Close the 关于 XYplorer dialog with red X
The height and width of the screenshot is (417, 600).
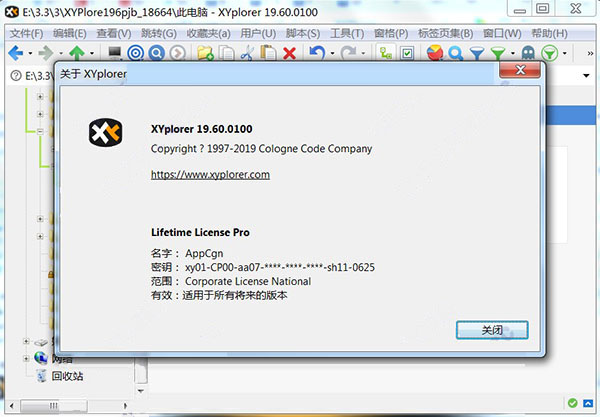click(x=520, y=70)
